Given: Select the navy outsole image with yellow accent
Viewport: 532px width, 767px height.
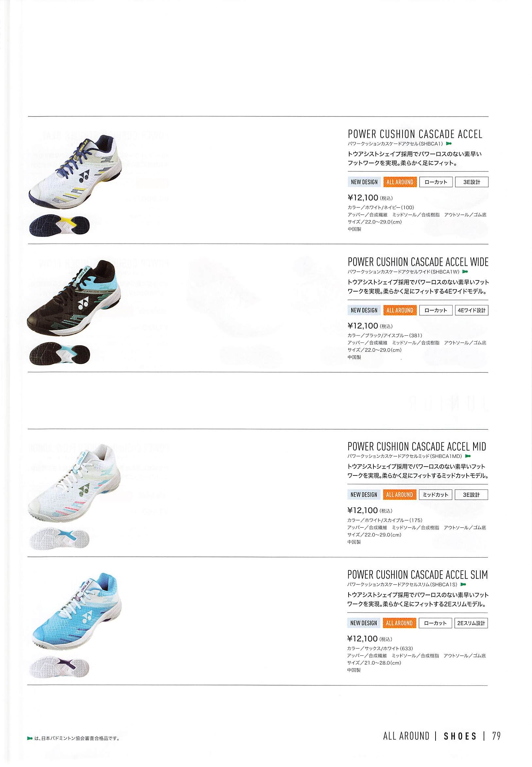Looking at the screenshot, I should point(60,225).
